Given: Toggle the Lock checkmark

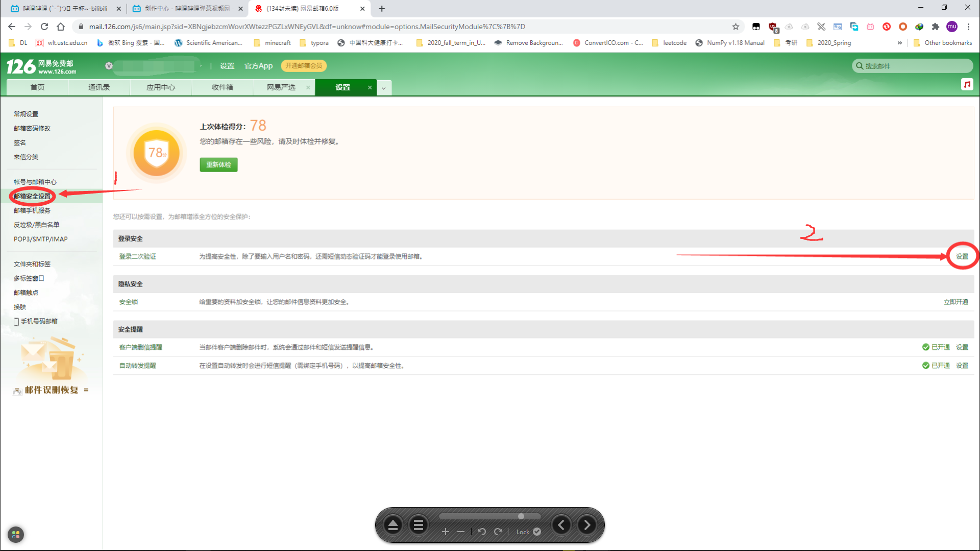Looking at the screenshot, I should 536,532.
